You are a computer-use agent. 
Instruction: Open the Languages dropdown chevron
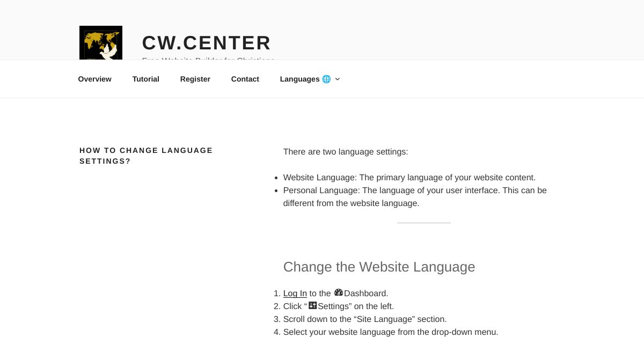(338, 79)
